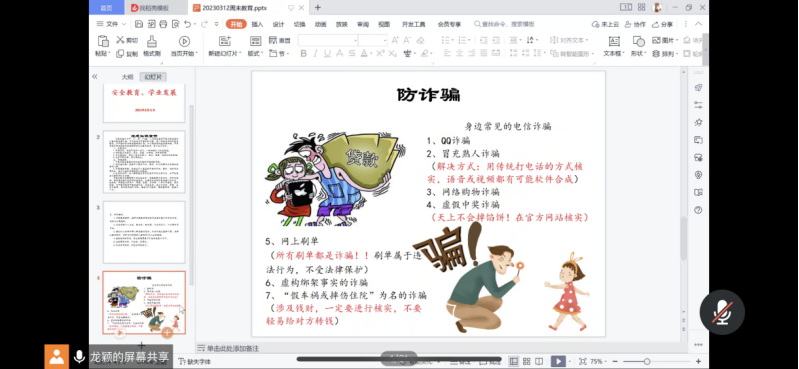Click the 协作 (Collaborate) button
Screen dimensions: 799x369
pos(635,24)
